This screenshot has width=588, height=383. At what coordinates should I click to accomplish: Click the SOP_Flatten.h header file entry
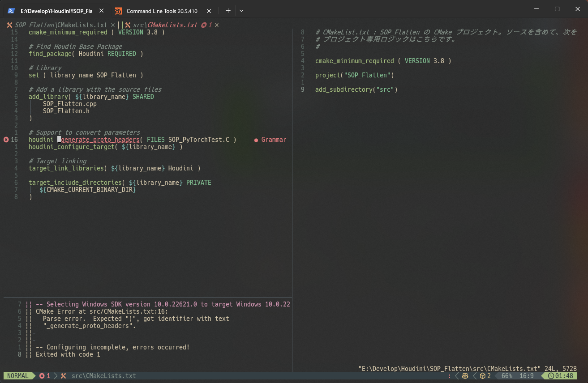(66, 111)
